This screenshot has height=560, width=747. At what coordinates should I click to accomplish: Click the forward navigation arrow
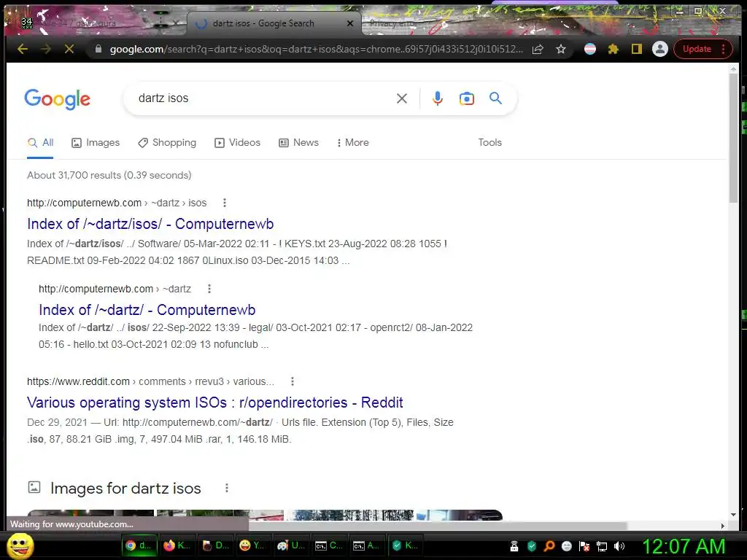(46, 49)
